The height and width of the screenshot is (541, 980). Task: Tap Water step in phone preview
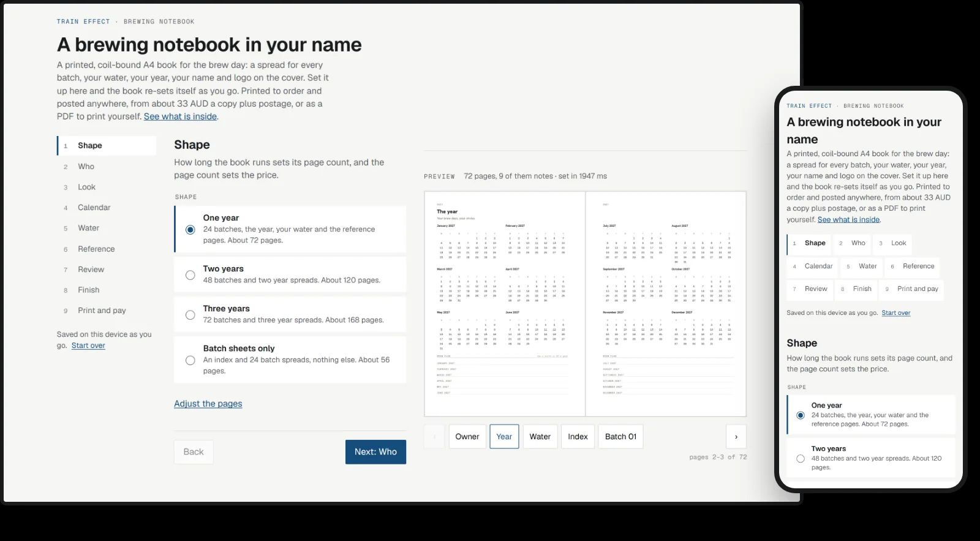point(861,267)
